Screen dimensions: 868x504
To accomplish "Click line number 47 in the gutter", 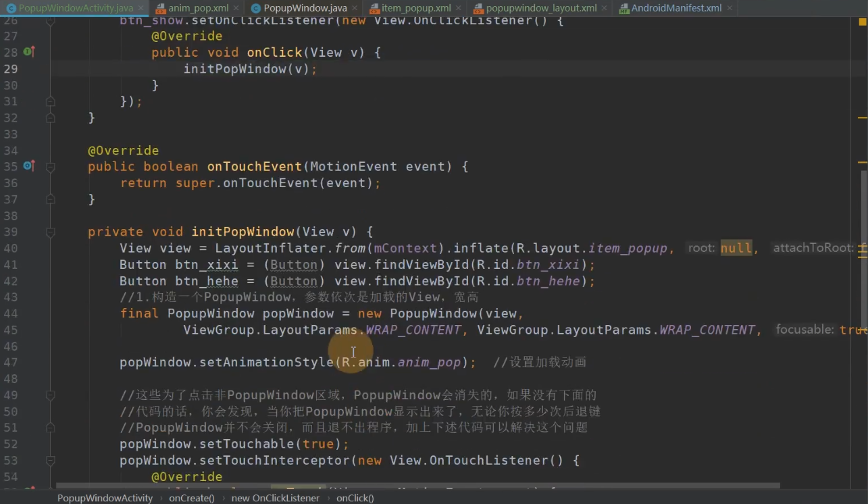I will [x=11, y=362].
